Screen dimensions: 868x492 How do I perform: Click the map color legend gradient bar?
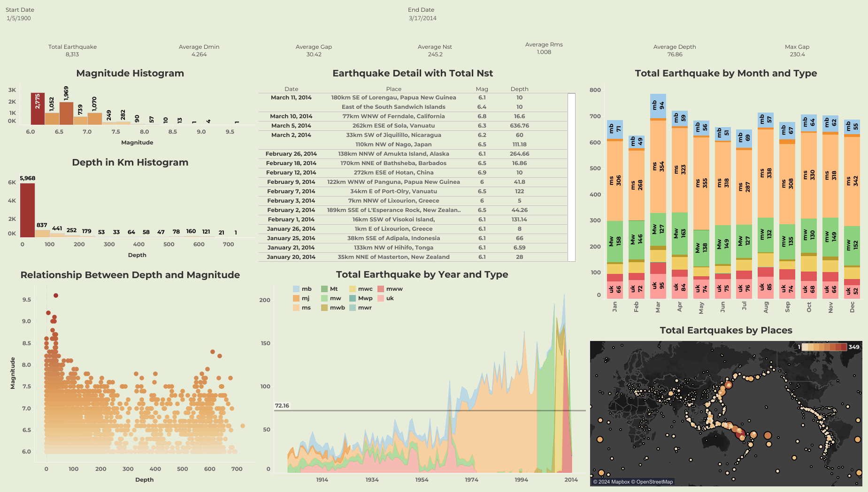coord(824,347)
